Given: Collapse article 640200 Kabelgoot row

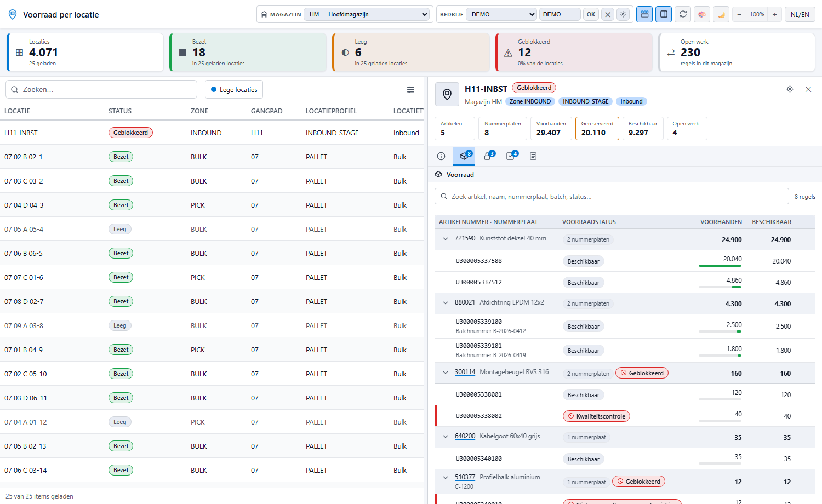Looking at the screenshot, I should [446, 437].
